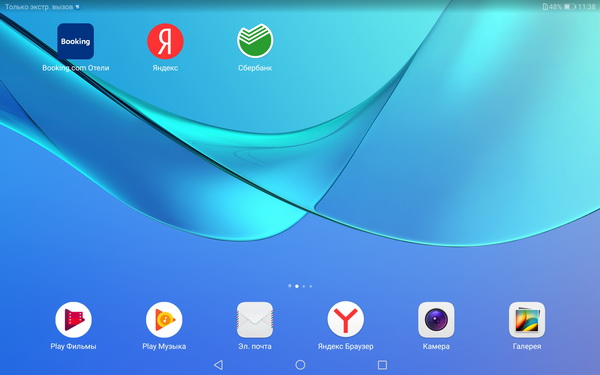Jump to the last page indicator dot
Screen dimensions: 600x375
[x=311, y=286]
